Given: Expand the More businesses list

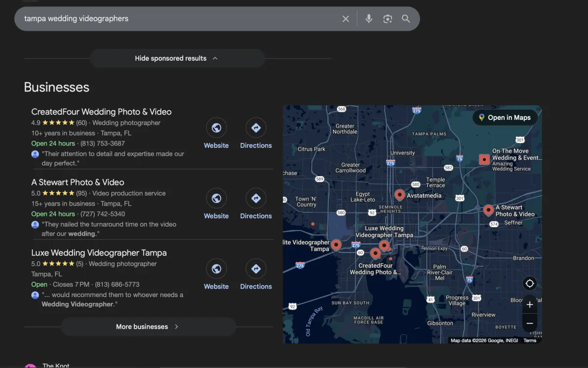Looking at the screenshot, I should 148,326.
